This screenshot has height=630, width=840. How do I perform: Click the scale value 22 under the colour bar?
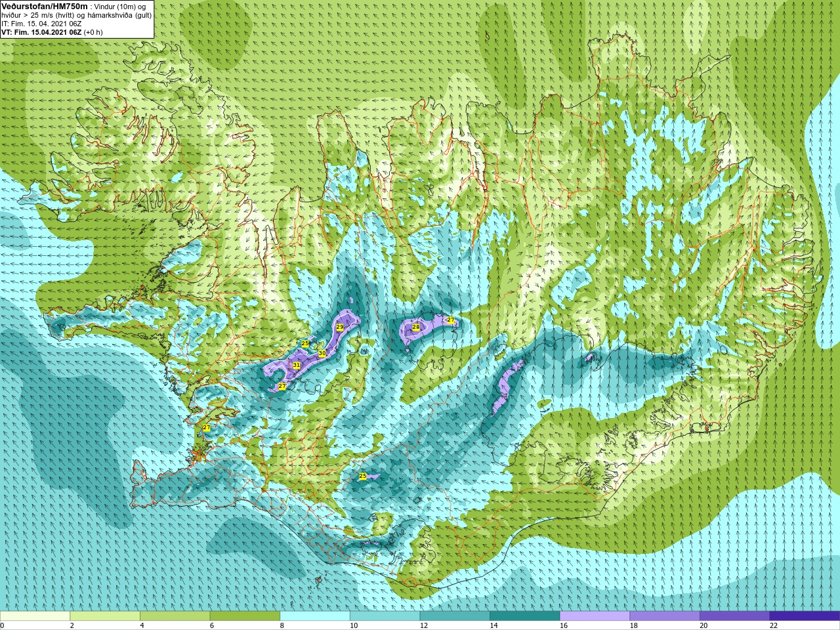[x=773, y=625]
